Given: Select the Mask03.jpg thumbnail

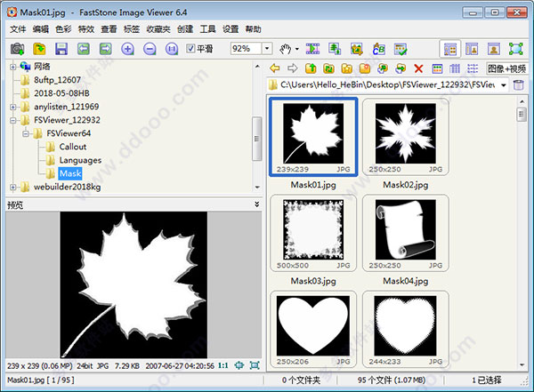Looking at the screenshot, I should click(x=313, y=233).
